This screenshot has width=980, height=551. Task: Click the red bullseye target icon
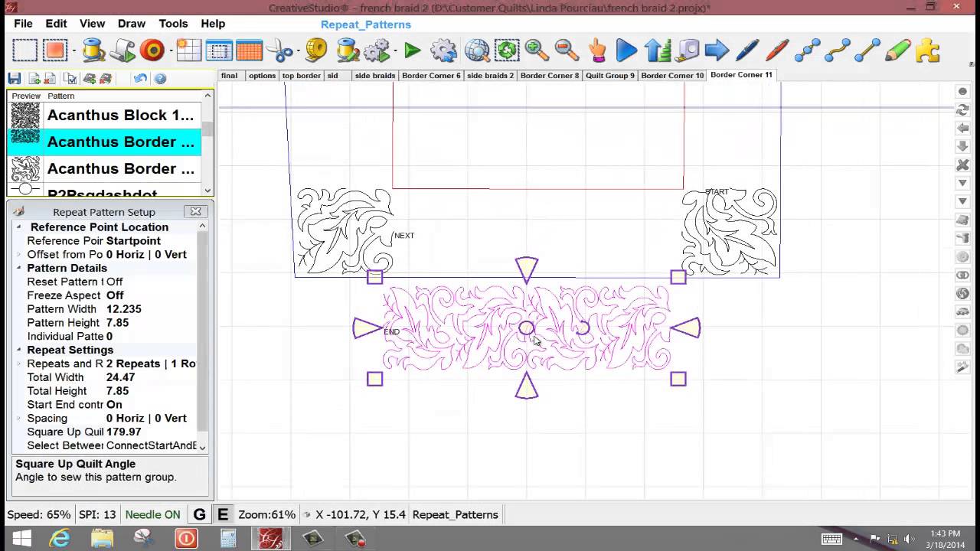(x=152, y=51)
